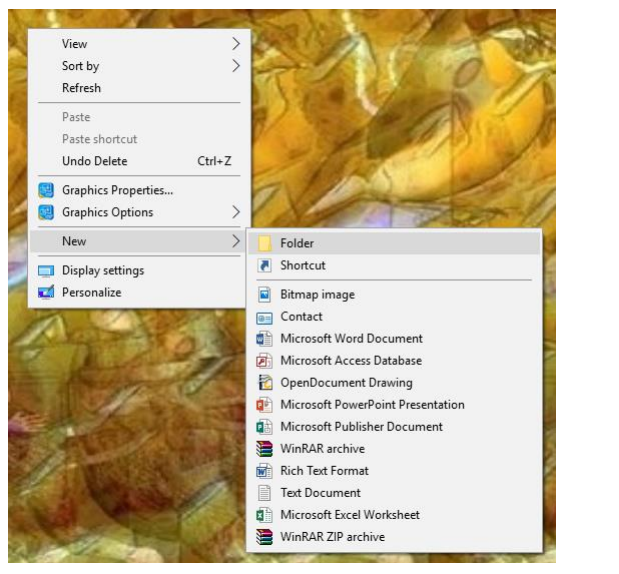Viewport: 619px width, 574px height.
Task: Open Graphics Properties... entry
Action: coord(139,190)
